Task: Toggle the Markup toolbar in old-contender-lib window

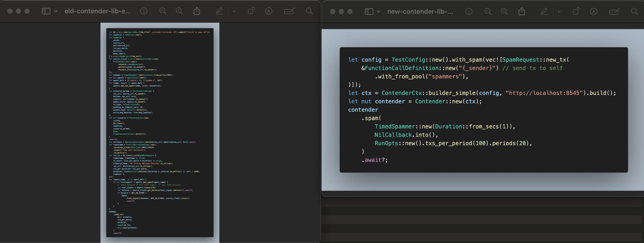Action: (x=268, y=11)
